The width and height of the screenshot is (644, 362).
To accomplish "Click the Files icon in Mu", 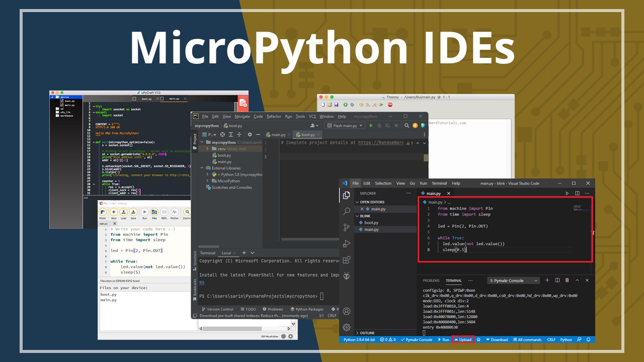I will (x=154, y=212).
